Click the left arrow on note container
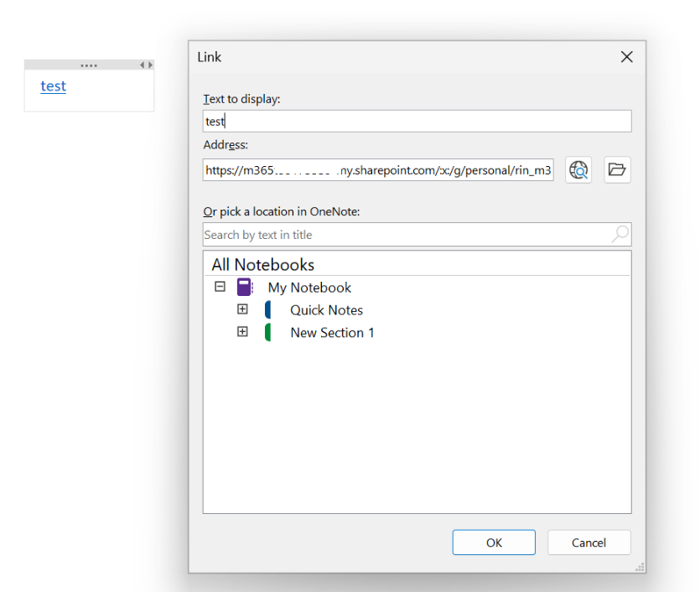The height and width of the screenshot is (592, 700). pos(142,65)
